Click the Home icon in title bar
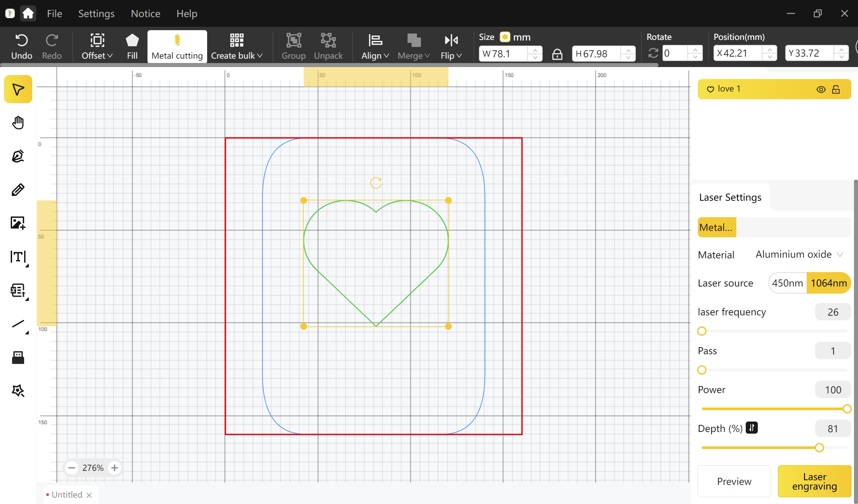The width and height of the screenshot is (858, 504). click(28, 14)
